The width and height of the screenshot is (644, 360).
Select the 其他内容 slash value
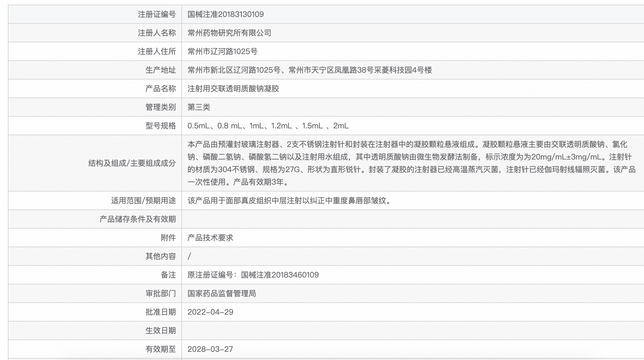pyautogui.click(x=189, y=256)
